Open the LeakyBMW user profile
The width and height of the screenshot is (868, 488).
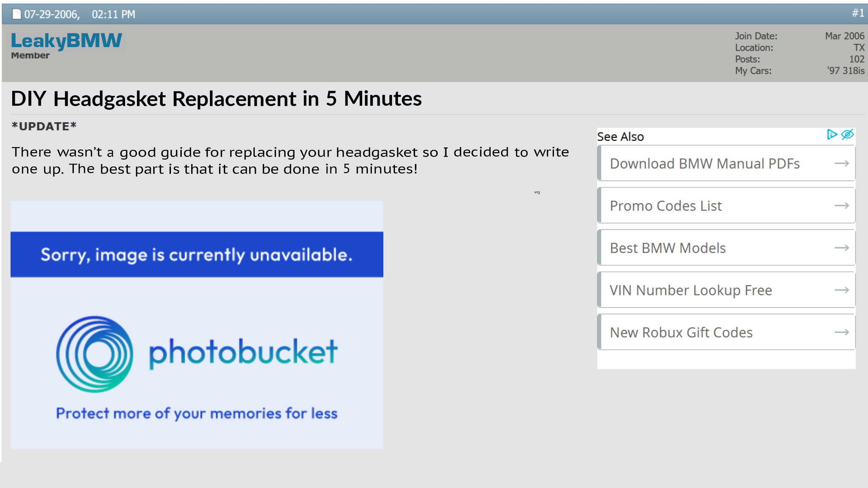click(66, 41)
